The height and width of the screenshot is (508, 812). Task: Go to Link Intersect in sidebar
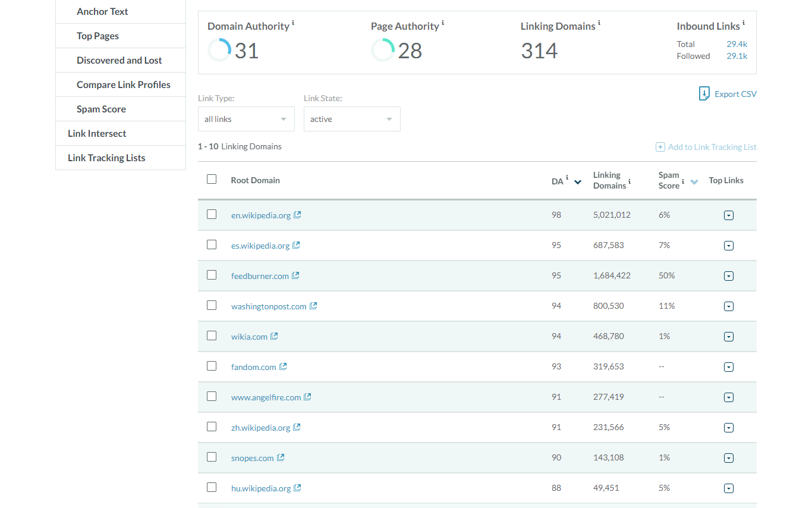pyautogui.click(x=97, y=133)
